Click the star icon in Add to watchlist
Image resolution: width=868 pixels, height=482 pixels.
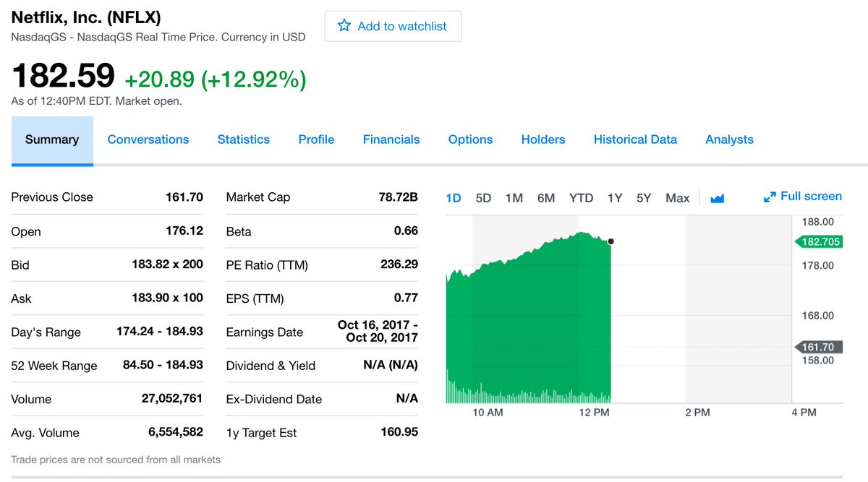(x=344, y=26)
